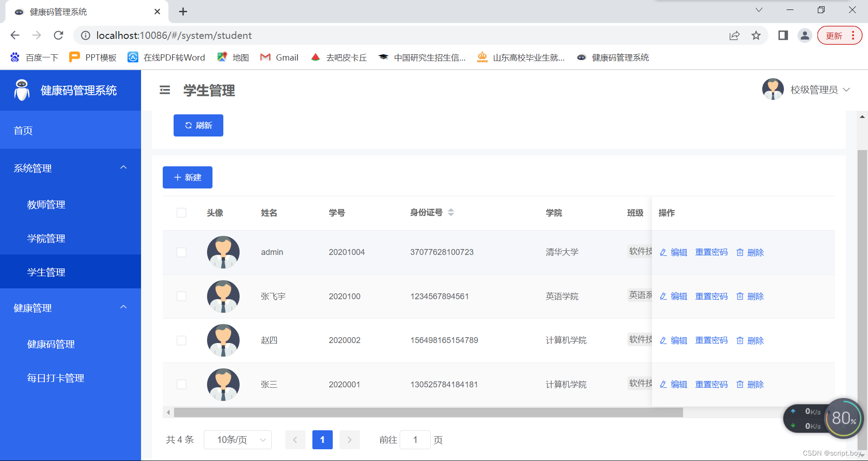
Task: Open 中国研究生招生信息 bookmark
Action: pyautogui.click(x=422, y=57)
